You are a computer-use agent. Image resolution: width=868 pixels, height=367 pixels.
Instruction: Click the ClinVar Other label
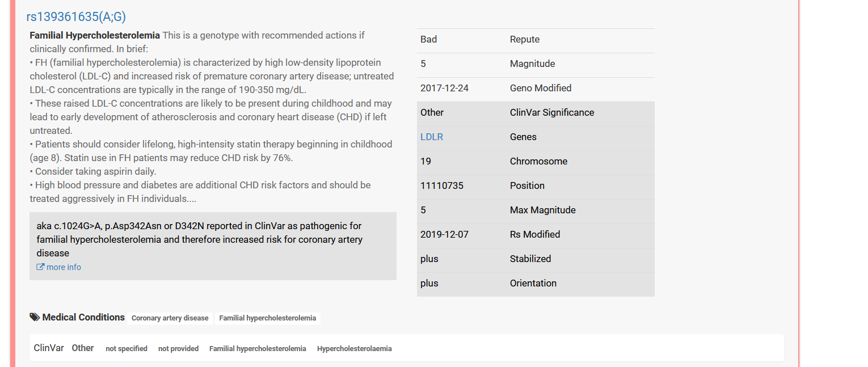(82, 348)
